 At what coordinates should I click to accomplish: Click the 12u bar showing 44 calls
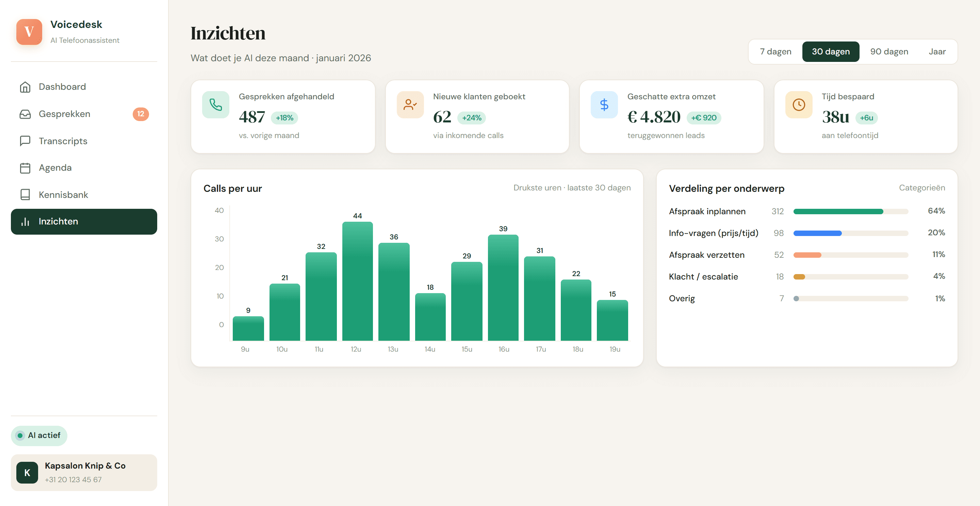point(357,281)
